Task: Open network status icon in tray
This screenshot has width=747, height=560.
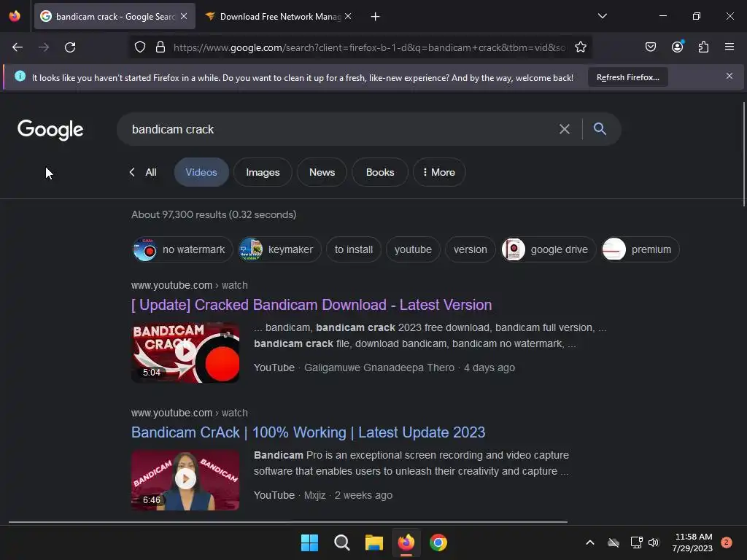Action: [636, 542]
